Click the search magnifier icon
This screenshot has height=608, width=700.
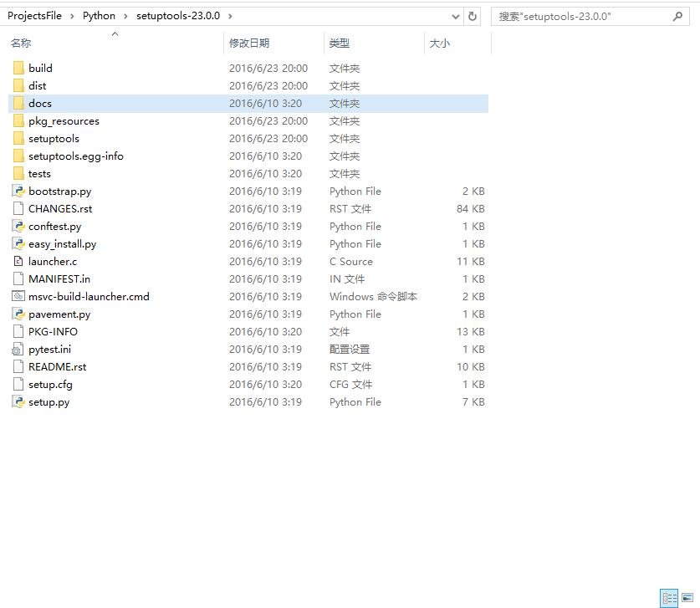677,17
